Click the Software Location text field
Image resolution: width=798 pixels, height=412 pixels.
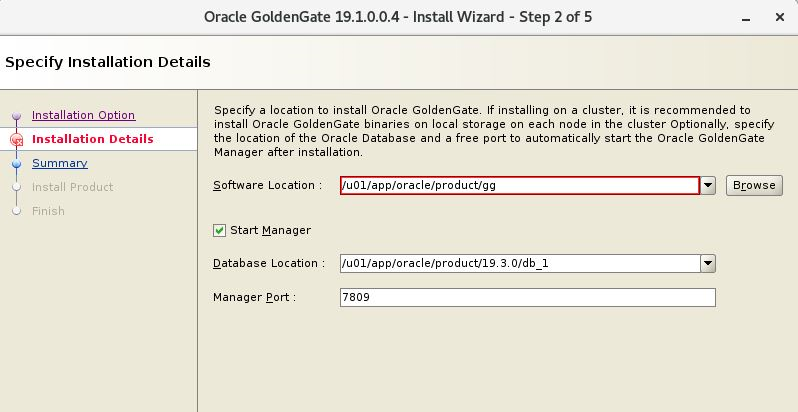click(x=520, y=186)
